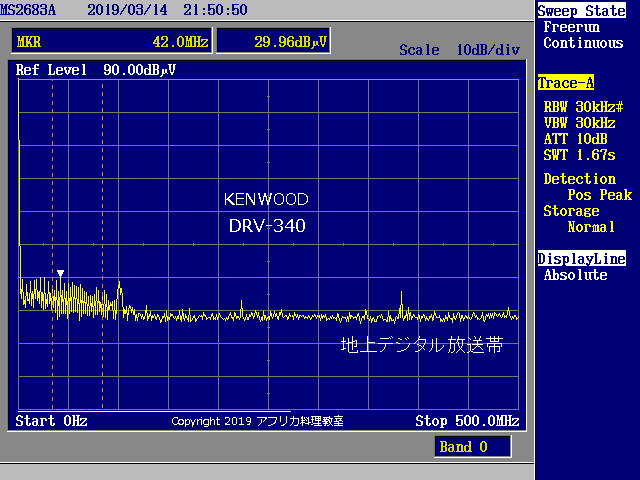Click the white marker triangle on trace
This screenshot has width=640, height=480.
click(60, 273)
